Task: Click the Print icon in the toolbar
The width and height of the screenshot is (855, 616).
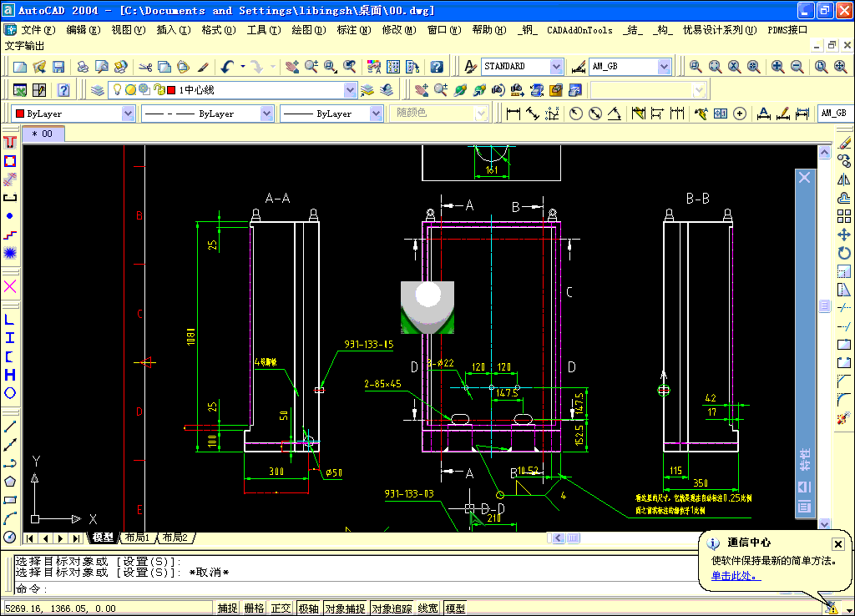Action: click(83, 67)
